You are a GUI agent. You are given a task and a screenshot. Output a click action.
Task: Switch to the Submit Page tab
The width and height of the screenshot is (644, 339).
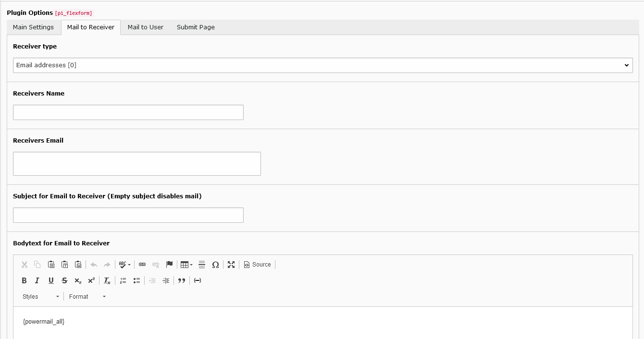point(196,27)
